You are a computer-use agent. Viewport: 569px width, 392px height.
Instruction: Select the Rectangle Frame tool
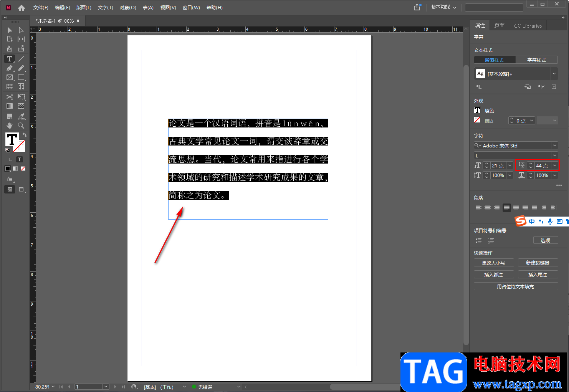coord(10,78)
